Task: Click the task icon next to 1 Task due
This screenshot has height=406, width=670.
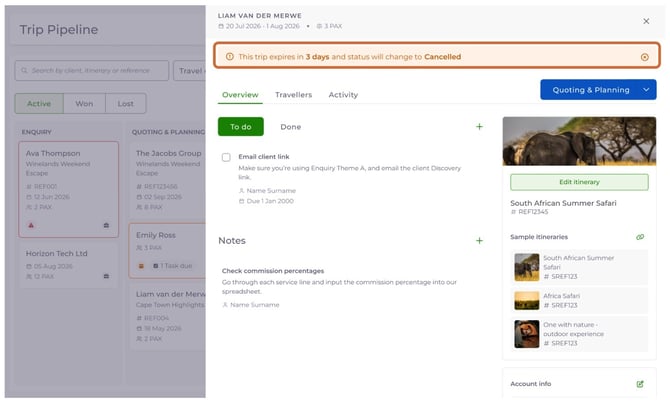Action: click(x=156, y=266)
